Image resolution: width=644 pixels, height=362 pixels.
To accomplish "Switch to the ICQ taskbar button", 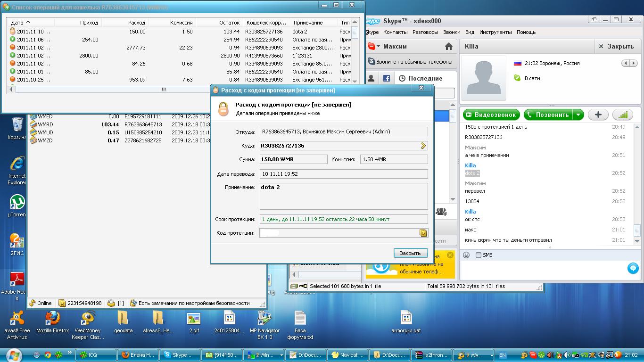I will (x=97, y=355).
